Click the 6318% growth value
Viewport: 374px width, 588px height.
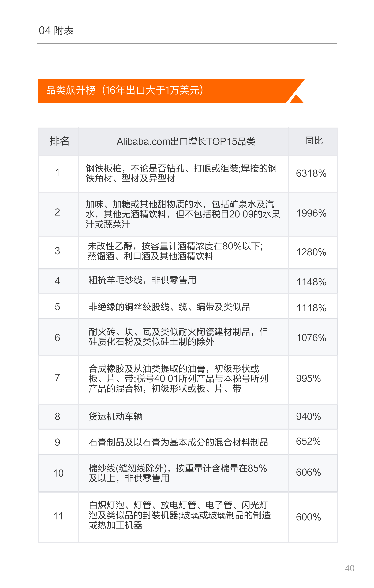click(x=311, y=173)
